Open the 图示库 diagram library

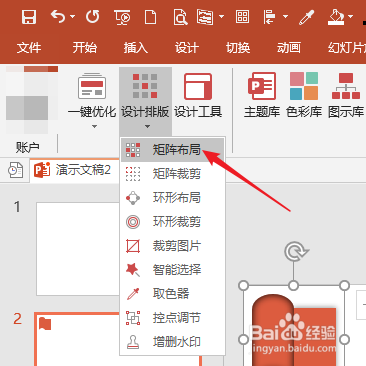point(346,95)
